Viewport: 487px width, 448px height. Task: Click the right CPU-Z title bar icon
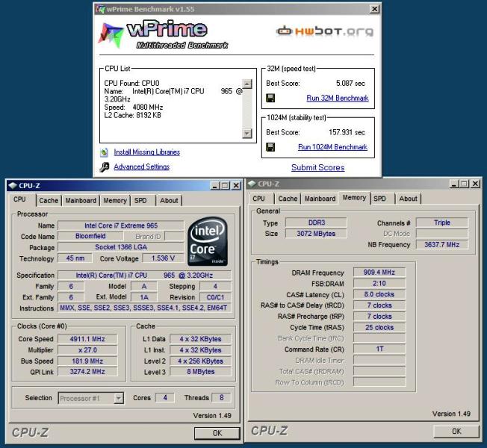coord(252,184)
